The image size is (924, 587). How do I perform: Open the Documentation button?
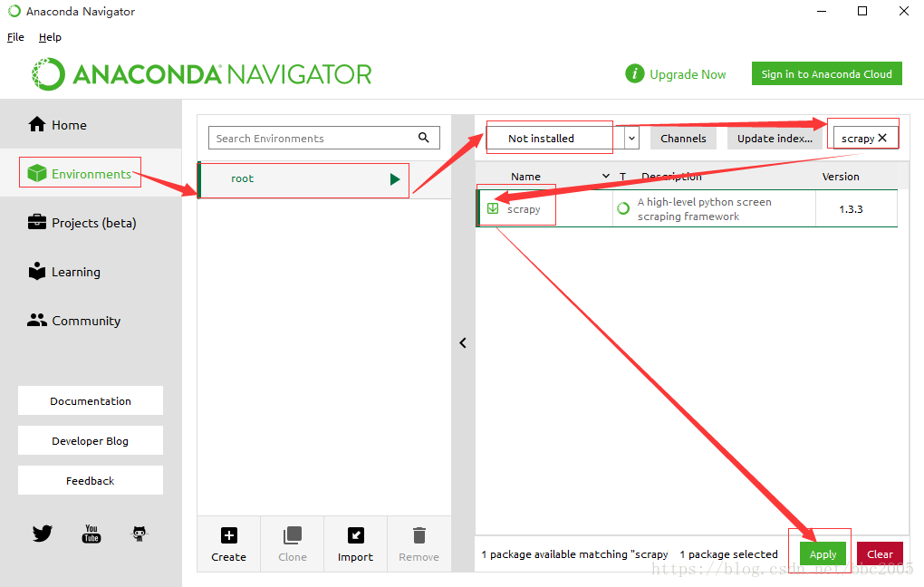[91, 400]
